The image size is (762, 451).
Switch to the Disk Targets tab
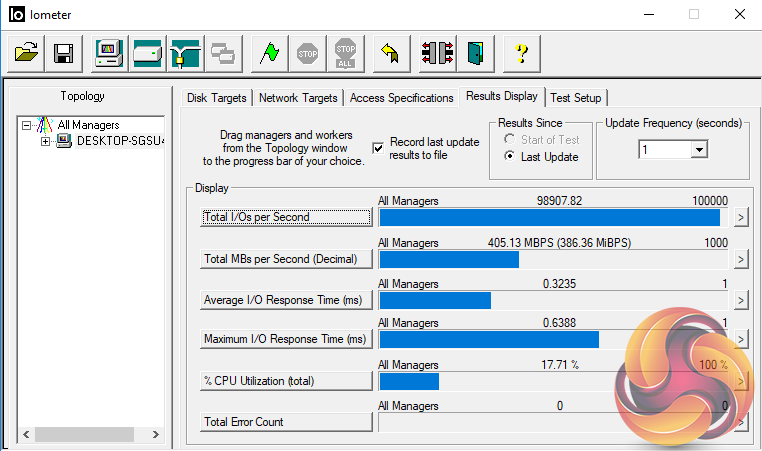point(218,98)
